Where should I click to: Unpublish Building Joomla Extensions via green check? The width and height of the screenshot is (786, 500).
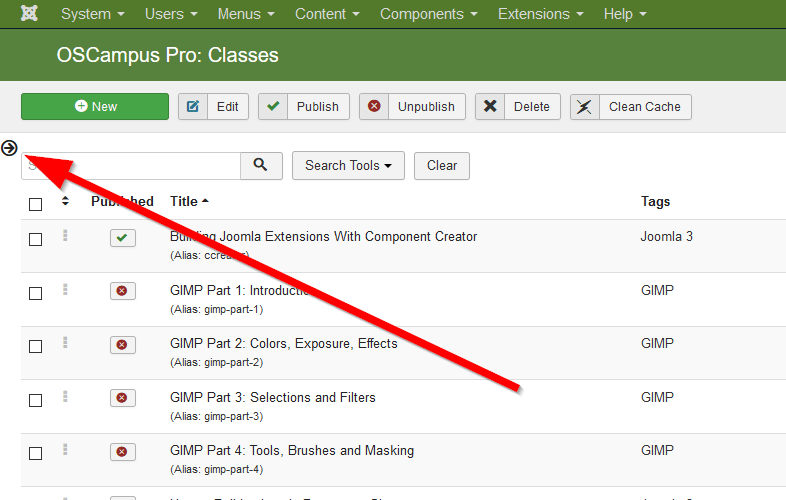[x=123, y=238]
